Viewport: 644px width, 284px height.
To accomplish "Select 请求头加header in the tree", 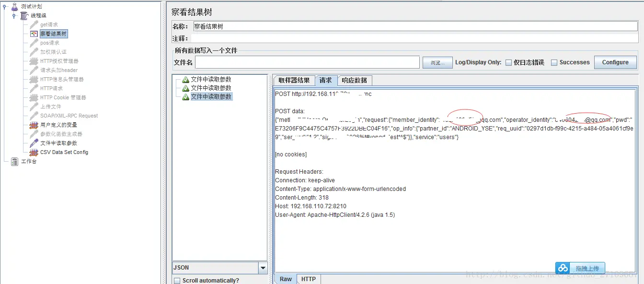I will coord(59,71).
